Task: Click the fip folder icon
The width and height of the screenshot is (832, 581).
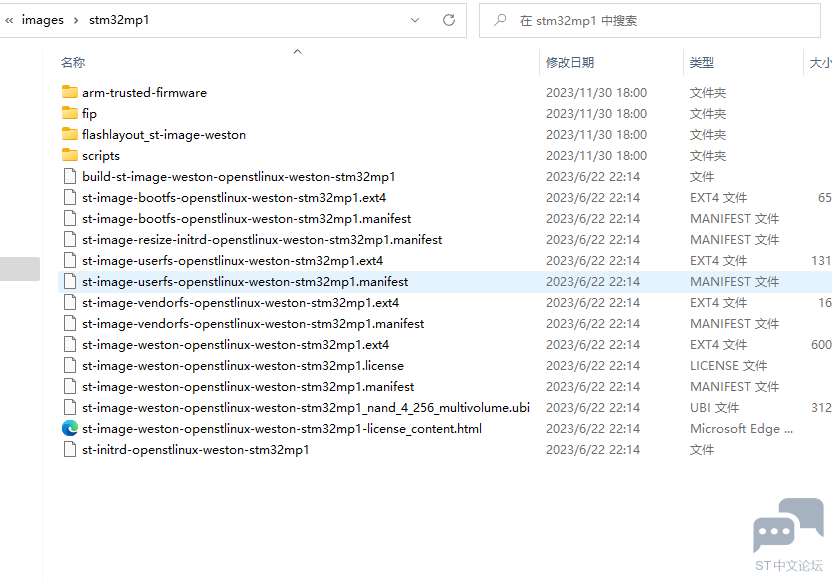Action: pyautogui.click(x=70, y=113)
